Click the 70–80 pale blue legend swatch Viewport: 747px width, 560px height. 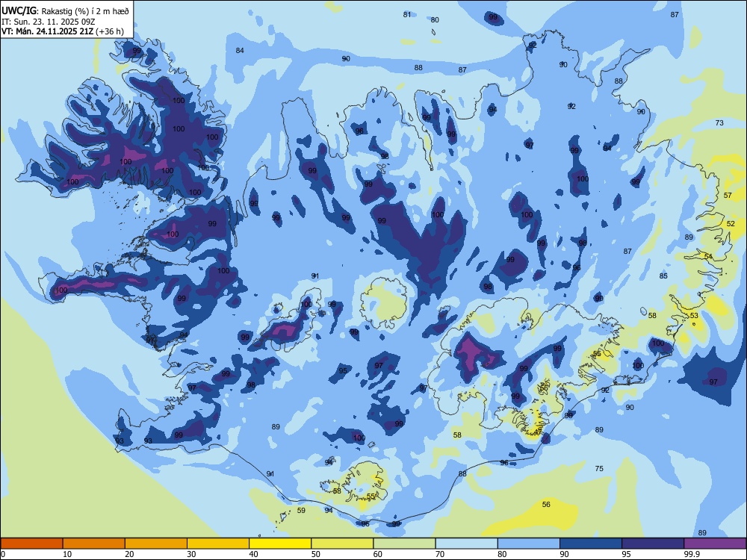pos(466,544)
